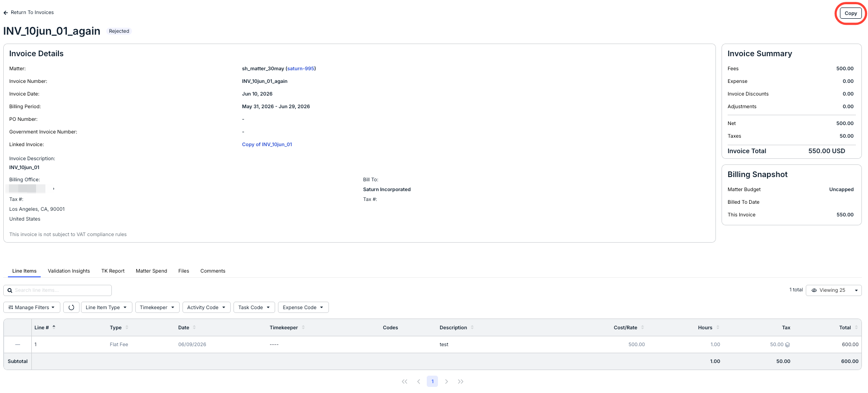868x393 pixels.
Task: Click the Rejected status badge
Action: (119, 31)
